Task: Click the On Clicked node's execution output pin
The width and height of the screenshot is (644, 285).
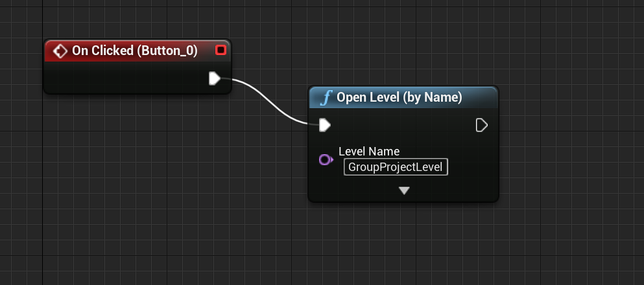Action: tap(215, 78)
